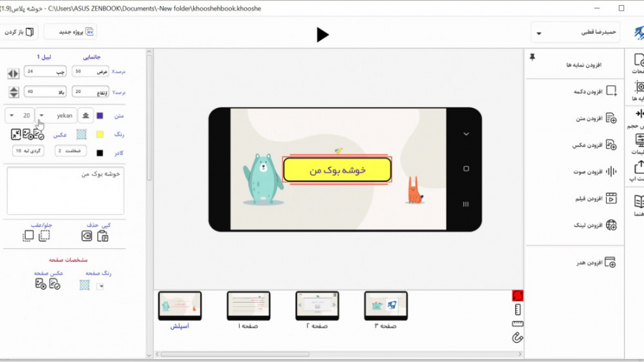Viewport: 644px width, 362px height.
Task: Click the 'عرض' width value field
Action: click(90, 72)
